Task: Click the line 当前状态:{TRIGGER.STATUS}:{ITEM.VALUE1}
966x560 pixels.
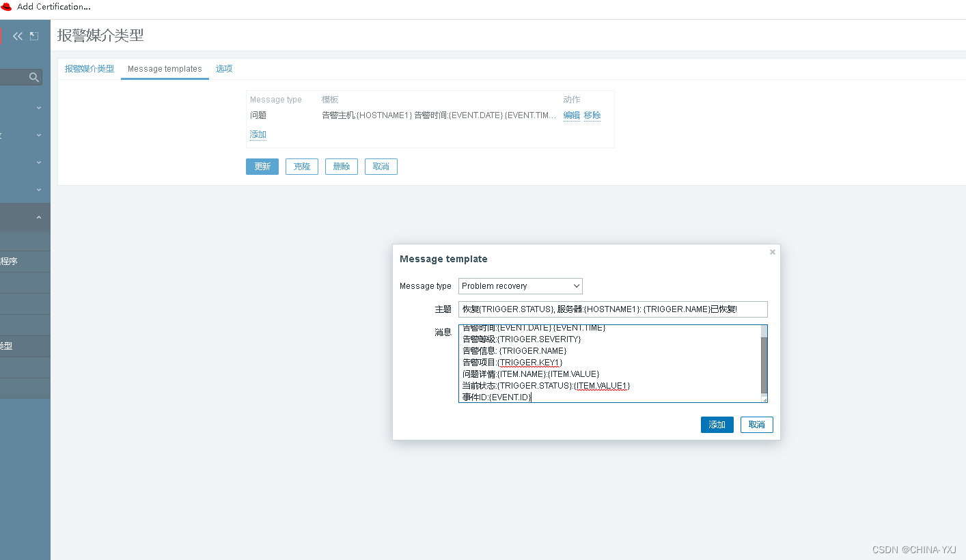Action: pyautogui.click(x=546, y=386)
